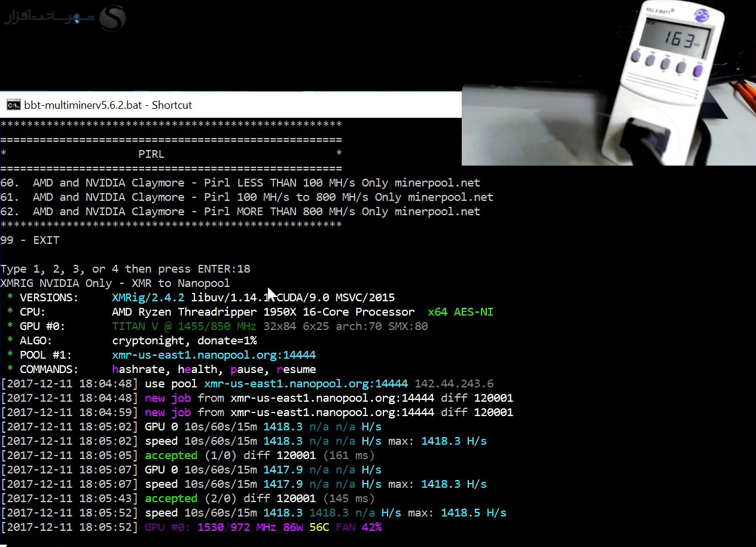756x547 pixels.
Task: Click the purple button on Kill A Watt meter
Action: 697,72
